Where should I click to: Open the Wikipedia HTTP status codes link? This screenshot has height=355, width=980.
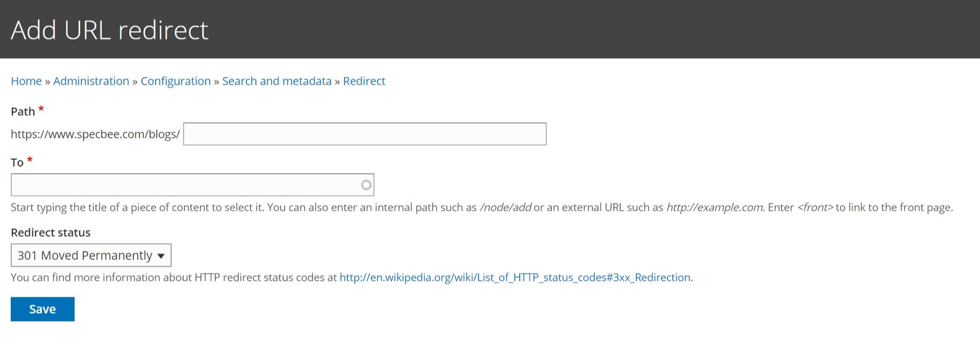coord(515,278)
